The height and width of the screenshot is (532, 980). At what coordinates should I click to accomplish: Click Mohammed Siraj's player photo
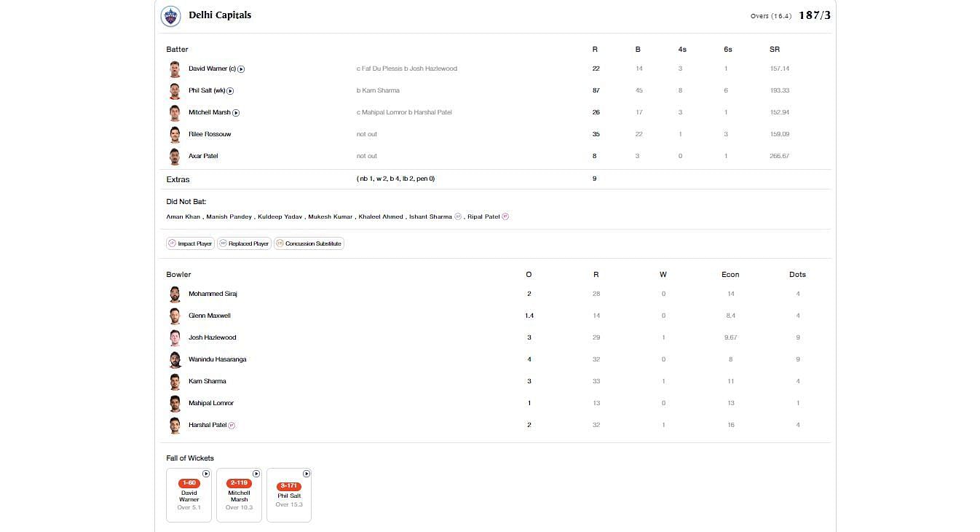pyautogui.click(x=175, y=294)
